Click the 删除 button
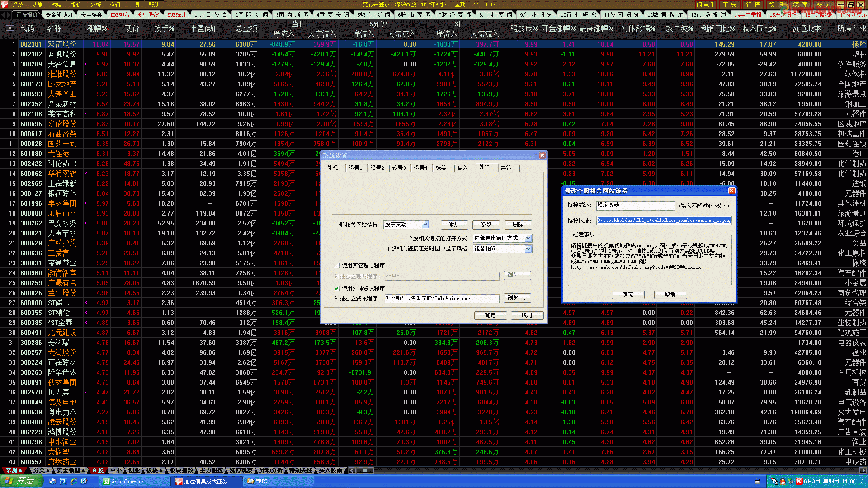The height and width of the screenshot is (488, 868). 518,225
